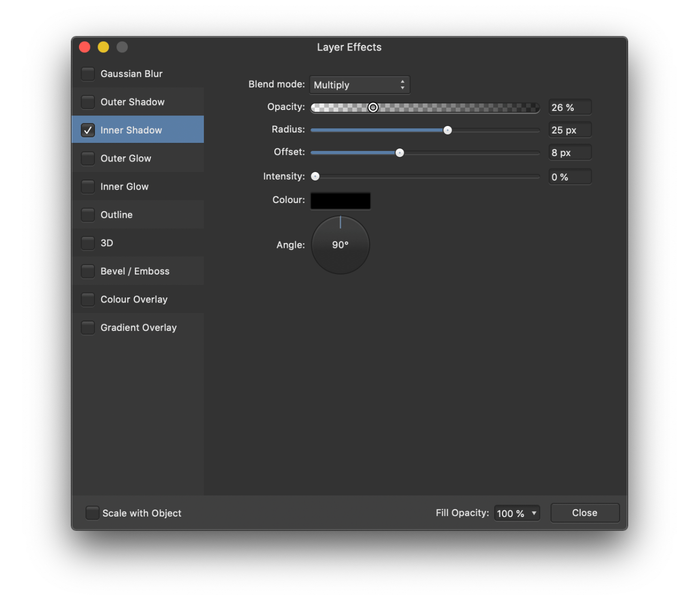Expand the Fill Opacity dropdown arrow
Viewport: 700px width, 600px height.
point(534,513)
